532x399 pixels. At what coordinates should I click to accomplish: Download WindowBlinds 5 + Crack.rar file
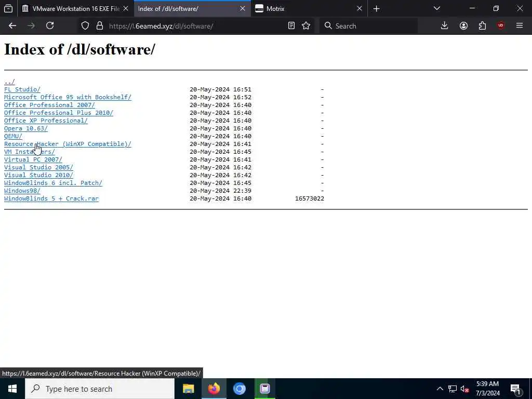(51, 199)
